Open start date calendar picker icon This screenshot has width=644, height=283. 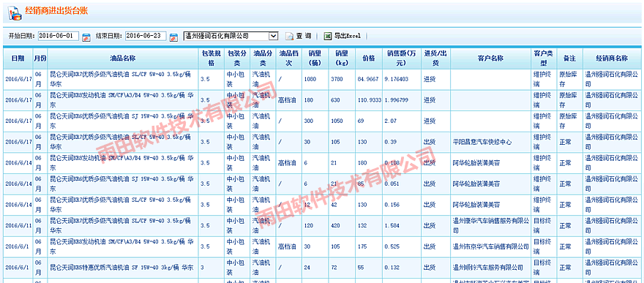point(86,37)
